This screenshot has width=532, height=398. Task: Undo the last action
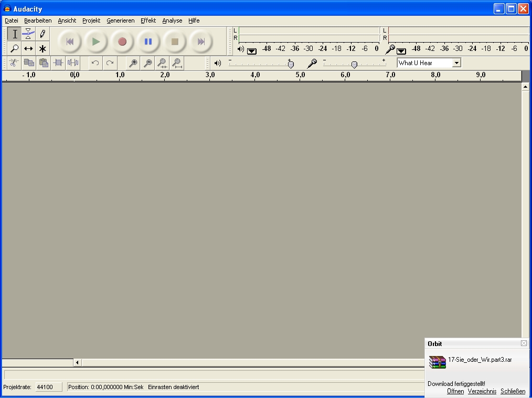pyautogui.click(x=95, y=63)
